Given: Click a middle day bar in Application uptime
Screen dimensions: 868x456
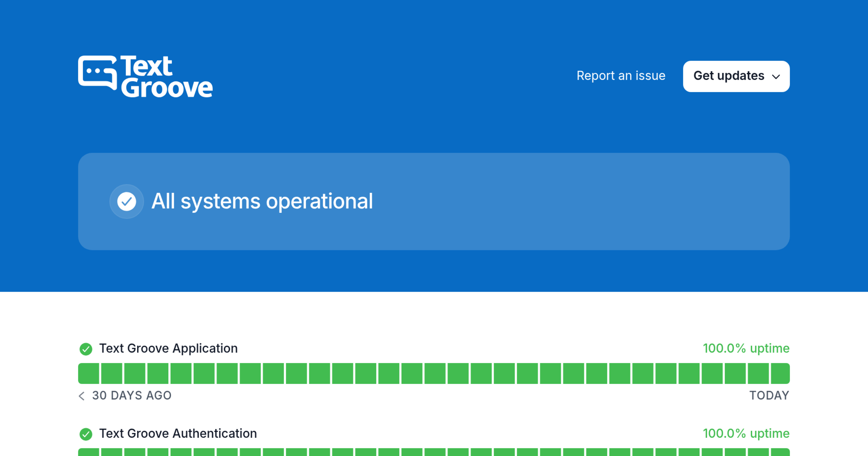Looking at the screenshot, I should tap(435, 373).
